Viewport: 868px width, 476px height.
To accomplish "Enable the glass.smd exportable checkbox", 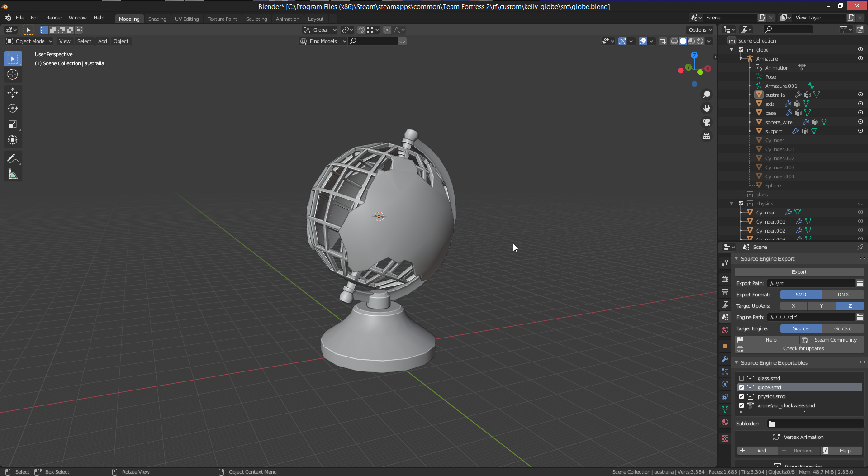I will click(741, 378).
